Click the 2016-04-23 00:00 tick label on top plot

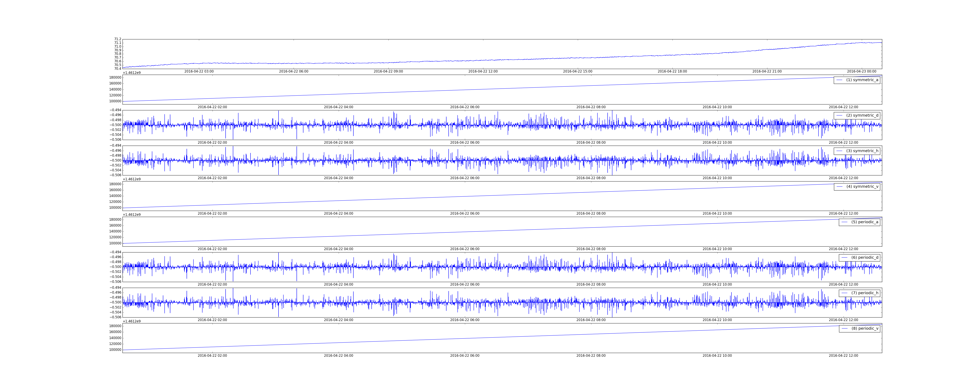[861, 72]
